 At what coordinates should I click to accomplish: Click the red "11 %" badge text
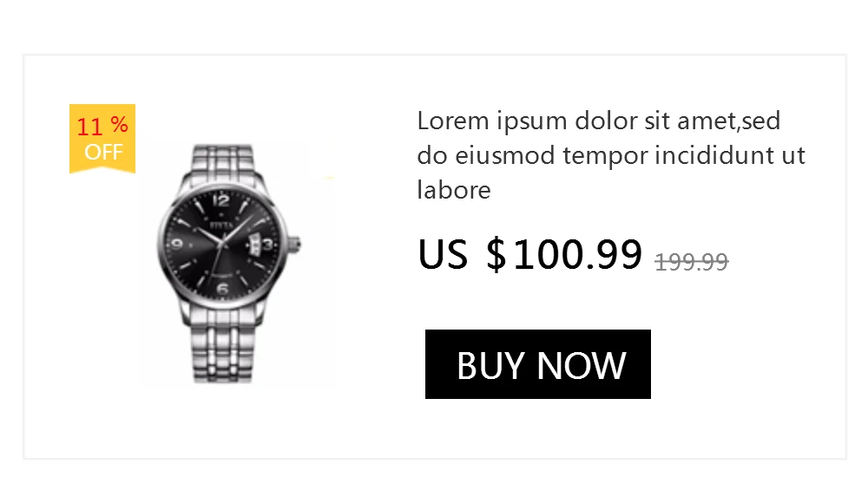pyautogui.click(x=102, y=126)
